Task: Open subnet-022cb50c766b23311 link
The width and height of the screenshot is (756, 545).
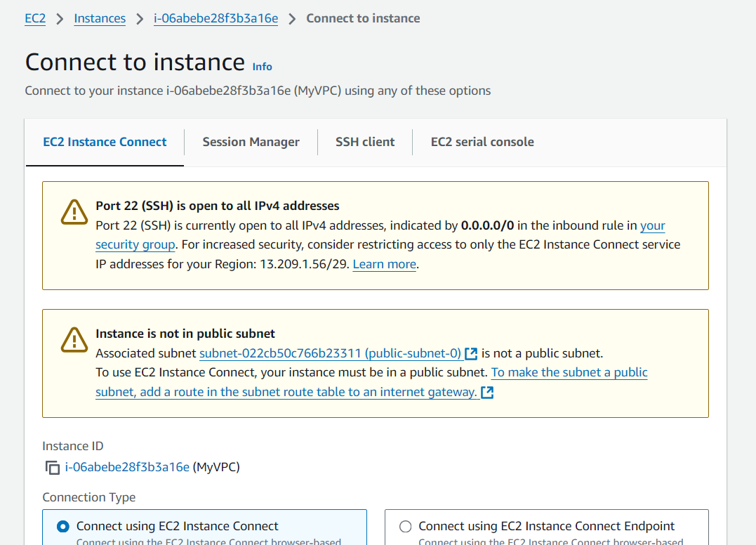Action: 331,353
